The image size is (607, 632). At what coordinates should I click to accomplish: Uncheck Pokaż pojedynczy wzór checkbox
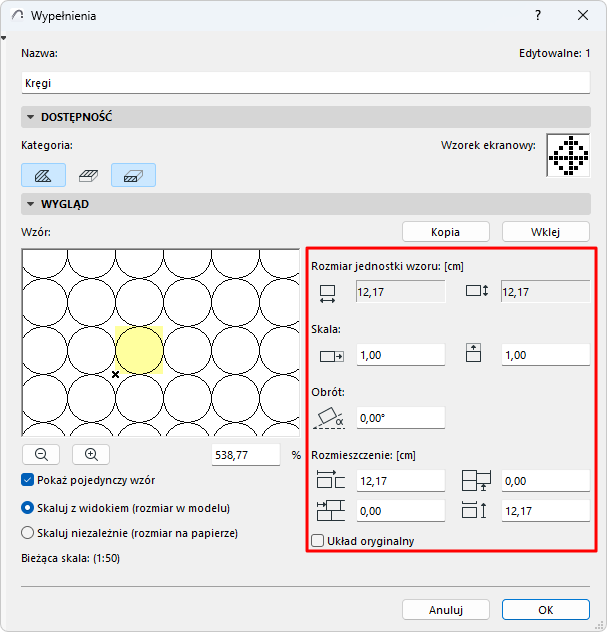point(27,480)
